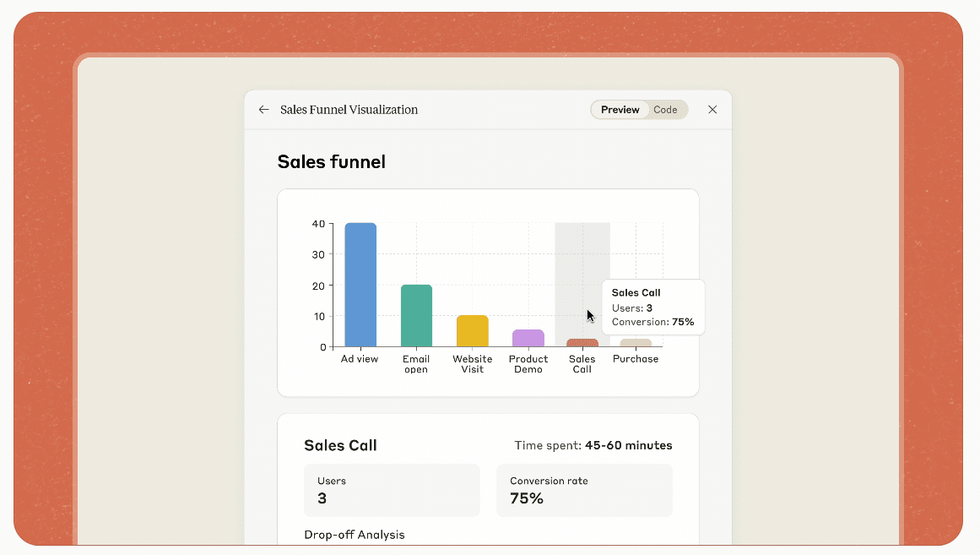
Task: Click the blue Ad view bar
Action: 360,285
